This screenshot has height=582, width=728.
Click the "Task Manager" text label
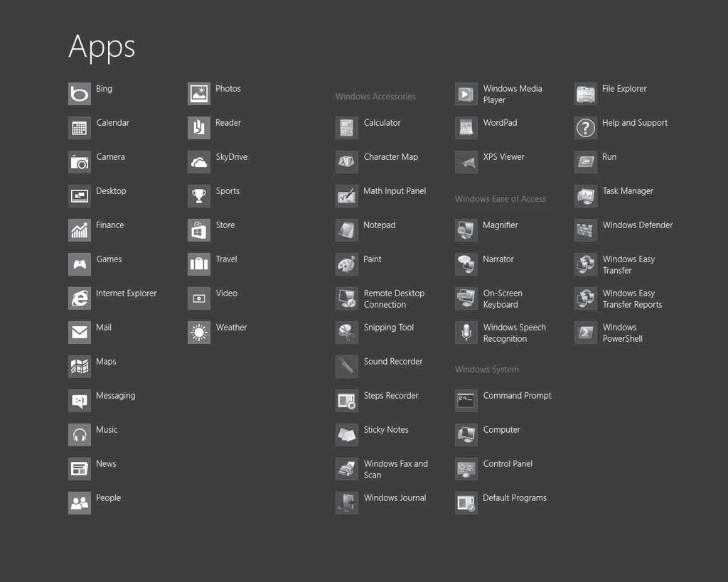(628, 190)
